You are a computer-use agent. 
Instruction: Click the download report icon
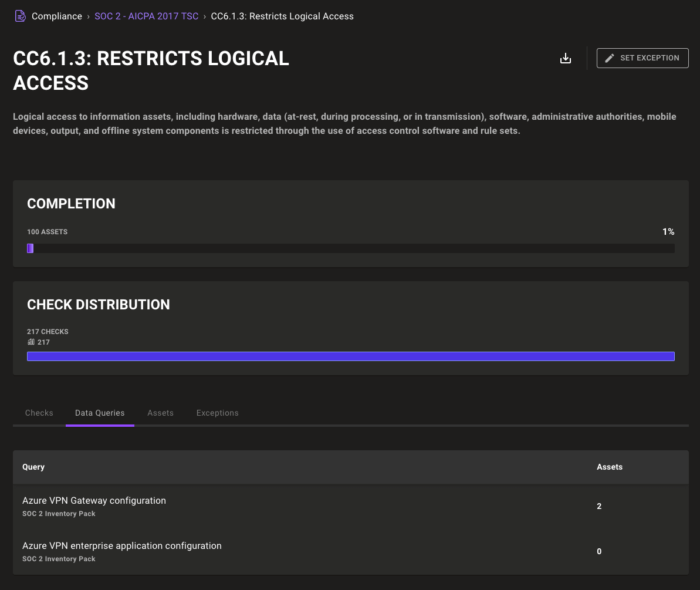(565, 58)
